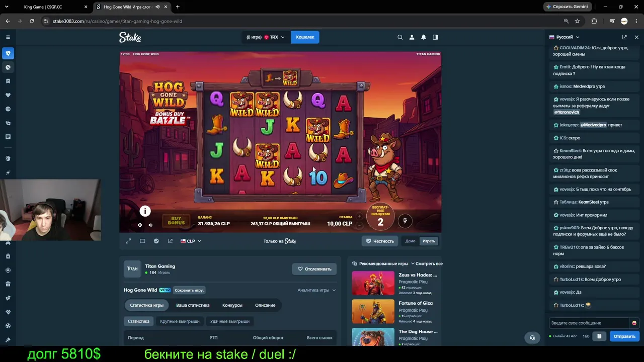The height and width of the screenshot is (362, 644).
Task: Increase the bet with plus button
Action: click(359, 217)
